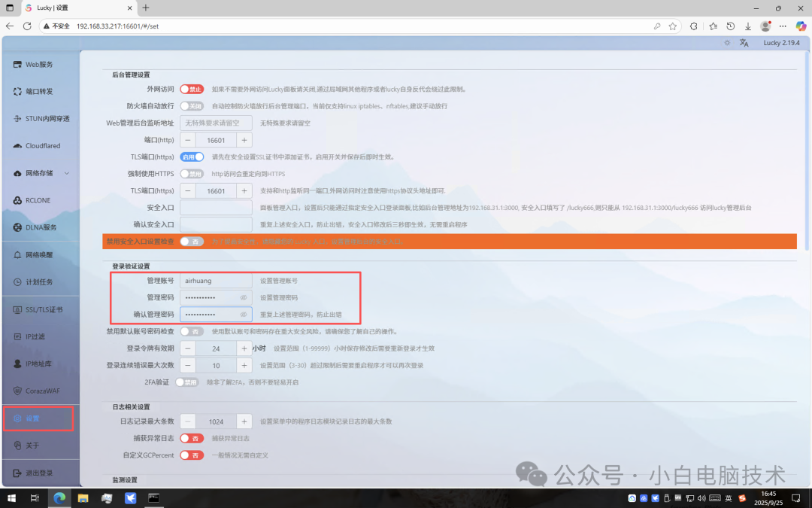Increase the 端口(http) value with plus
Screen dimensions: 812x508
click(244, 139)
